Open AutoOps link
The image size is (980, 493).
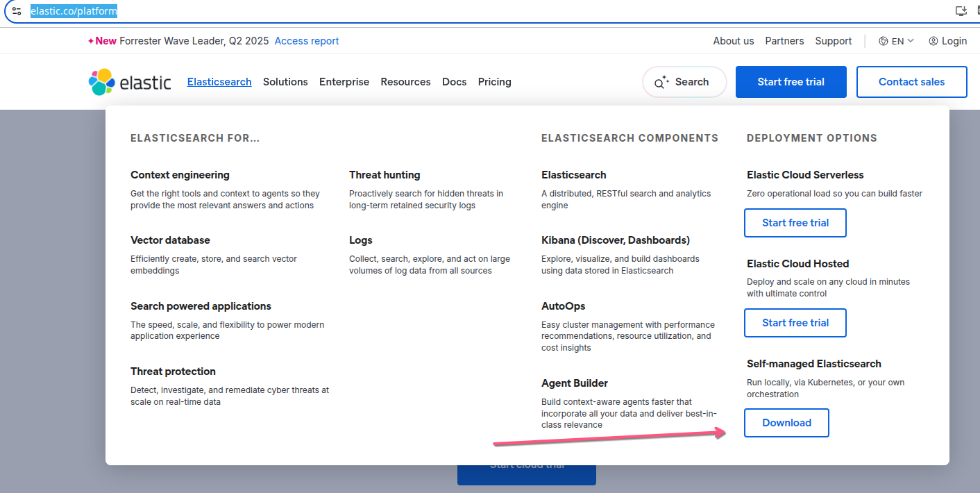coord(564,306)
